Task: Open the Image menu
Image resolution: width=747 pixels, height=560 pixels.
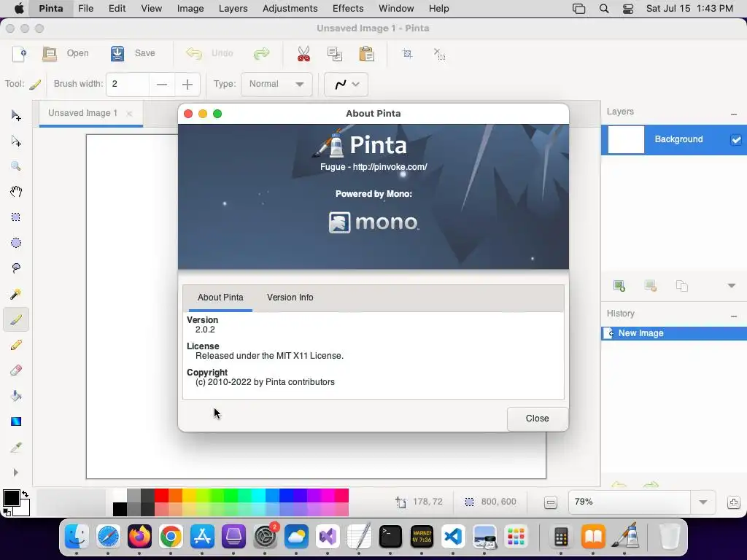Action: 190,9
